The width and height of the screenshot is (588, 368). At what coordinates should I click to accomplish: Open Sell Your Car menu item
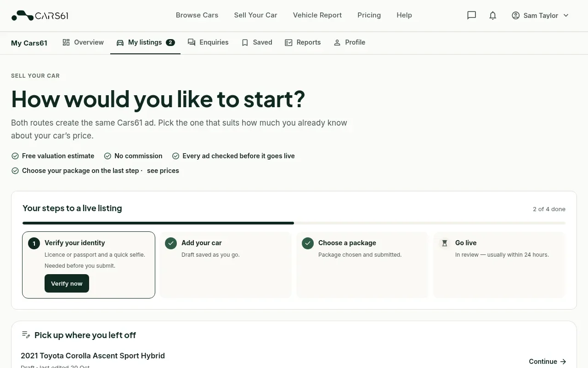click(x=255, y=15)
